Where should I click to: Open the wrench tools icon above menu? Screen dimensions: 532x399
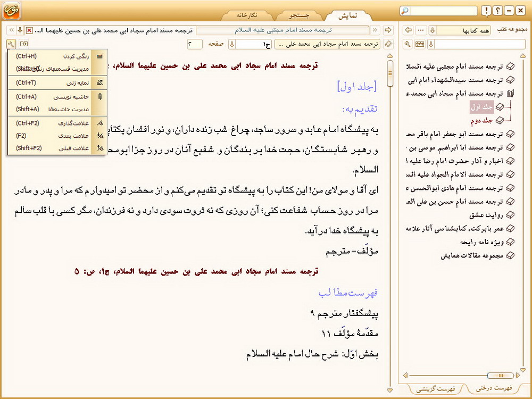[x=11, y=44]
